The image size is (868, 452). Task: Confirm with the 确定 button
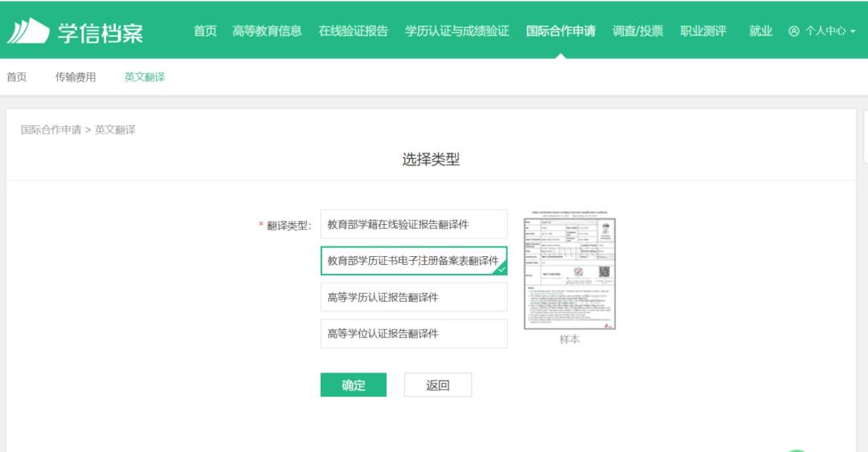coord(353,385)
